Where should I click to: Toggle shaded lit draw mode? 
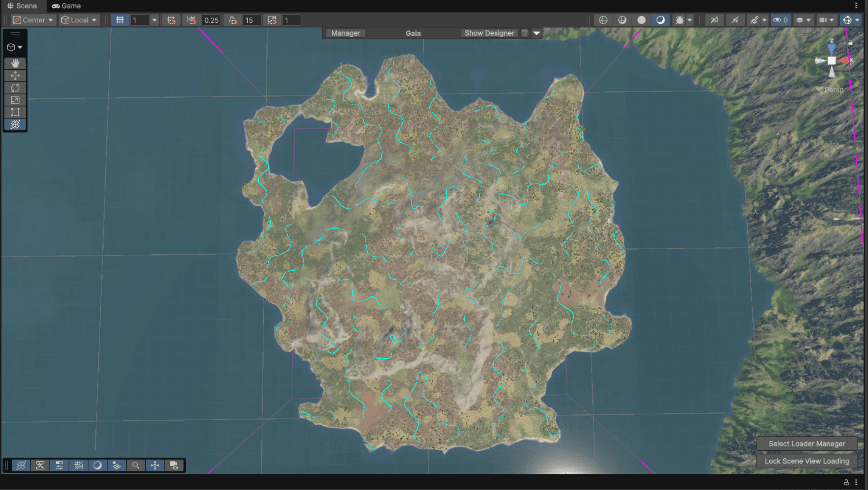(660, 20)
